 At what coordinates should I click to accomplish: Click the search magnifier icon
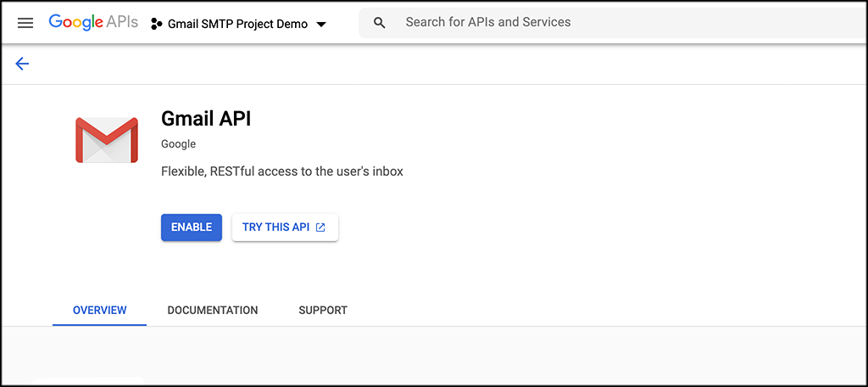(379, 23)
